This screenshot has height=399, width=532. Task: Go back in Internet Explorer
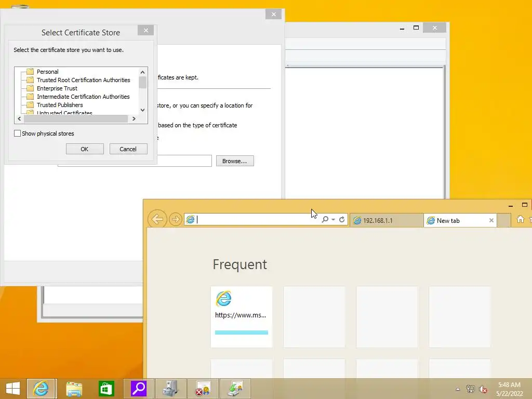[x=157, y=219]
